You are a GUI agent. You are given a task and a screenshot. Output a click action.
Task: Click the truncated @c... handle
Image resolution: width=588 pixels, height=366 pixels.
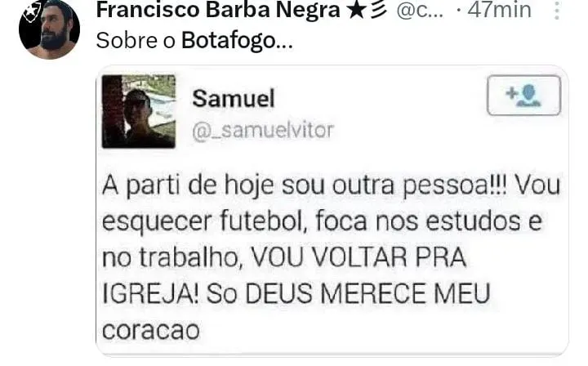coord(420,11)
